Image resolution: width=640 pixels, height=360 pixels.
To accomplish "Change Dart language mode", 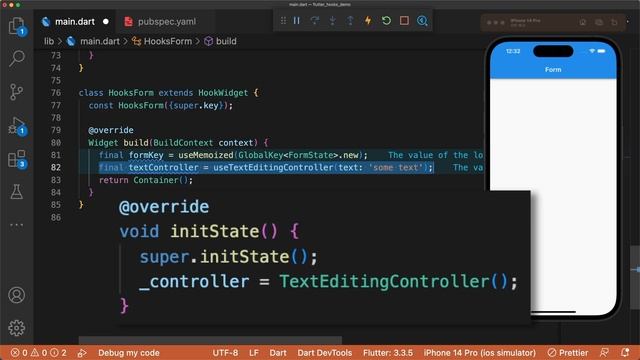I will [278, 353].
